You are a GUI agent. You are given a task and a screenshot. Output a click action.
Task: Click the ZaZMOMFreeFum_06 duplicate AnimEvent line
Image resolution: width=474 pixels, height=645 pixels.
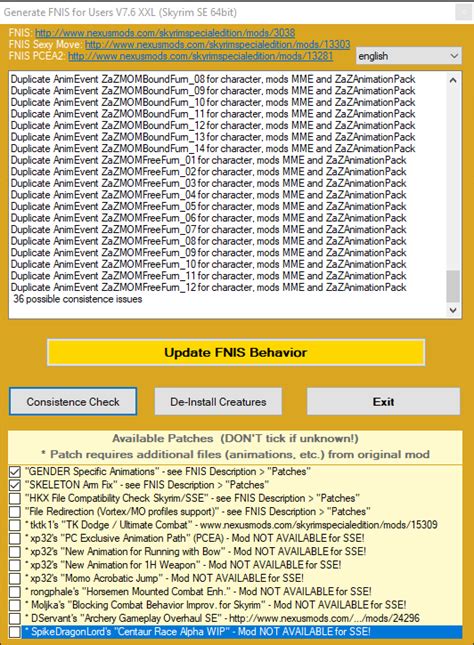pos(208,218)
